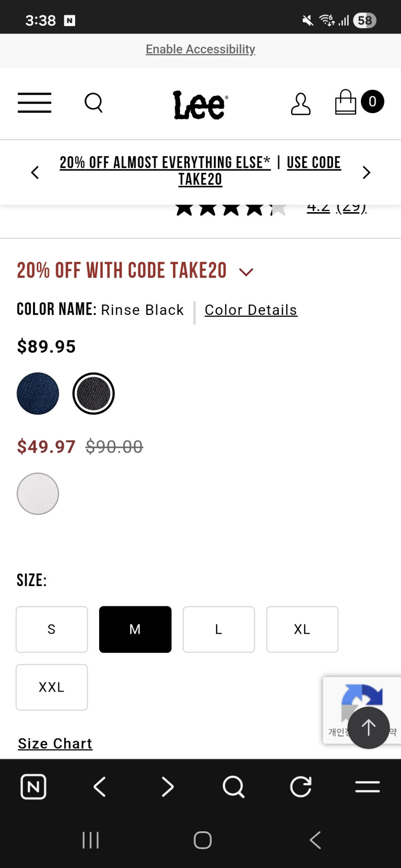Choose size XXL option

pos(52,687)
